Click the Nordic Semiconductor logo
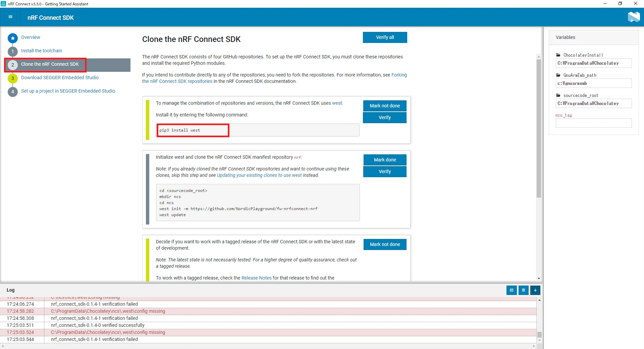The width and height of the screenshot is (644, 349). click(634, 17)
